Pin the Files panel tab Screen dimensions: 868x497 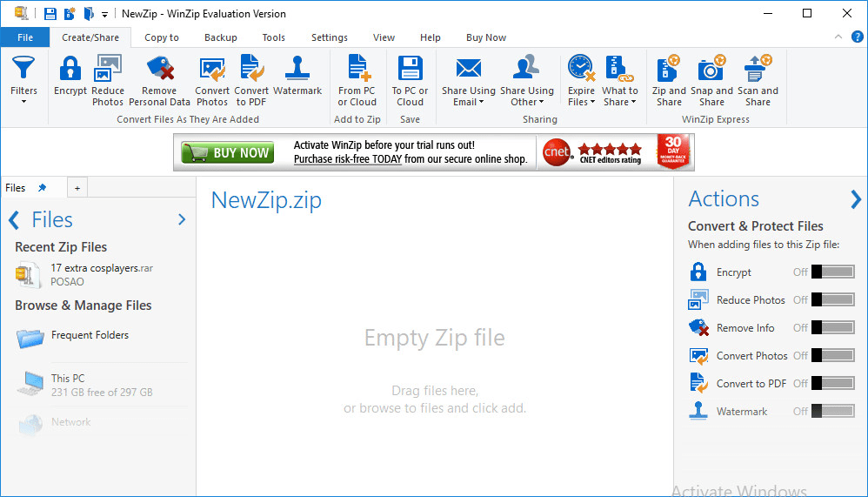click(42, 188)
